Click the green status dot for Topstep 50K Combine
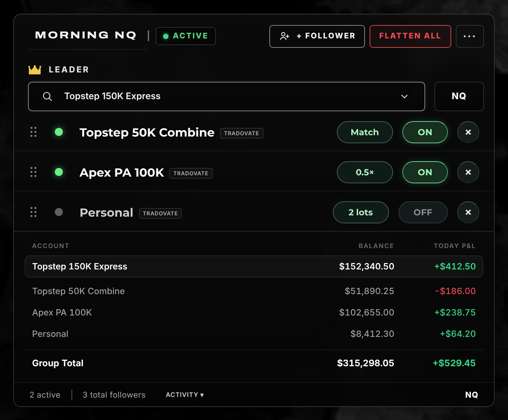 coord(59,132)
